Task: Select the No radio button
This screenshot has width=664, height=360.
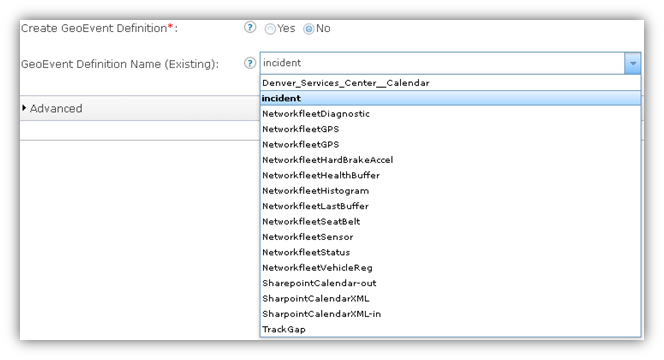Action: [x=309, y=29]
